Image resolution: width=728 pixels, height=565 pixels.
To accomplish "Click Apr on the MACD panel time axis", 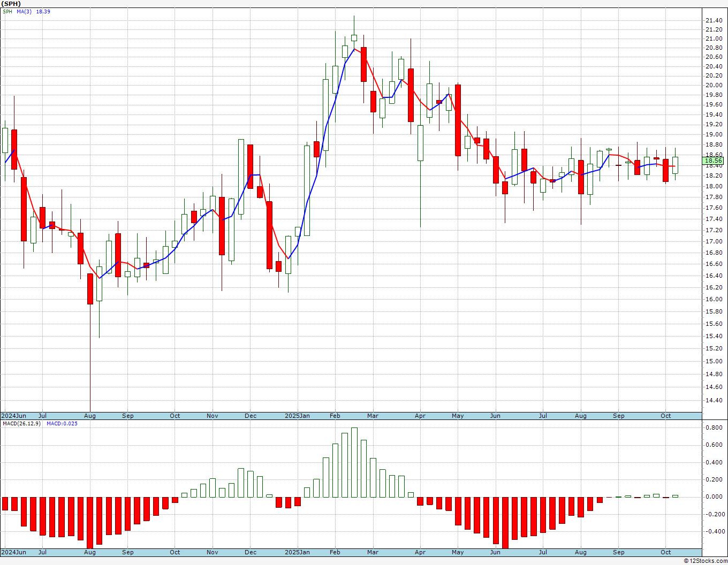I will tap(420, 552).
